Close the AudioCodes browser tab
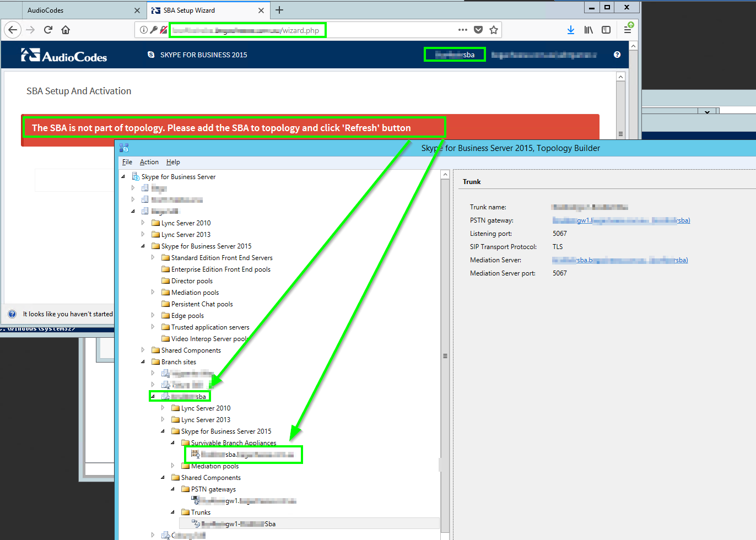The height and width of the screenshot is (540, 756). [137, 10]
